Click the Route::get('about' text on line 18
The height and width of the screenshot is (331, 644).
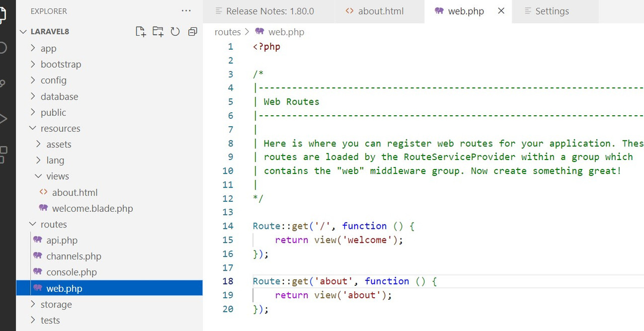click(303, 281)
